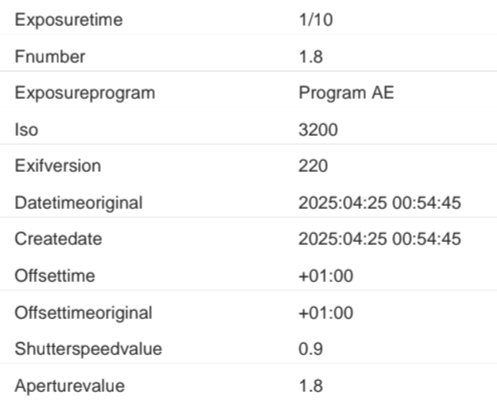The image size is (497, 406).
Task: Click the Aperturevalue 1.8 value
Action: (311, 386)
